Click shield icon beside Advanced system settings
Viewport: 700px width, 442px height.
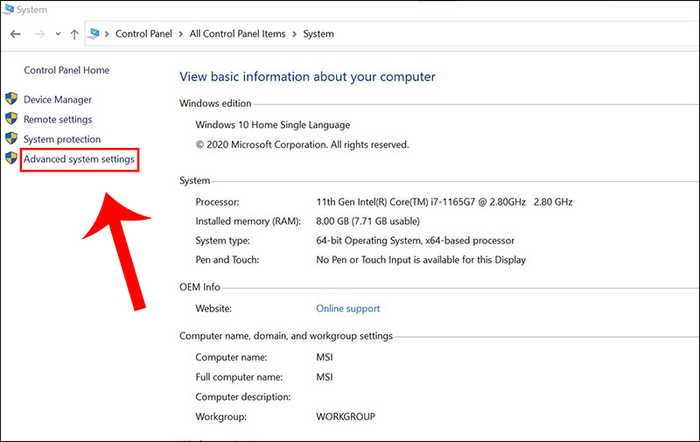12,158
